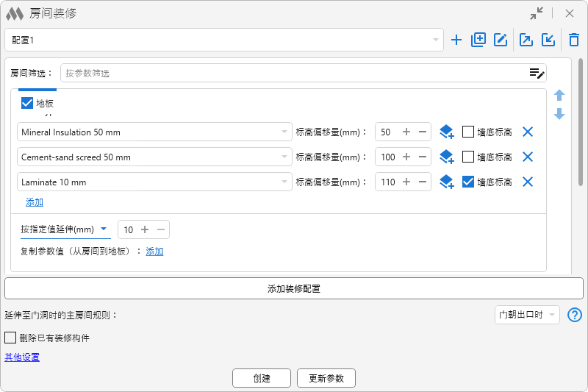Remove the Laminate 10 mm layer row
This screenshot has width=588, height=392.
coord(527,182)
